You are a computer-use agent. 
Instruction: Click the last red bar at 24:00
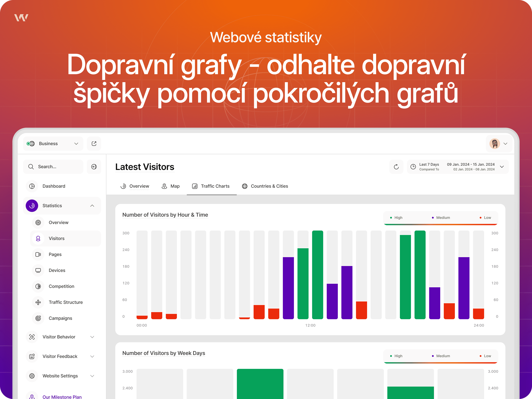(x=478, y=314)
